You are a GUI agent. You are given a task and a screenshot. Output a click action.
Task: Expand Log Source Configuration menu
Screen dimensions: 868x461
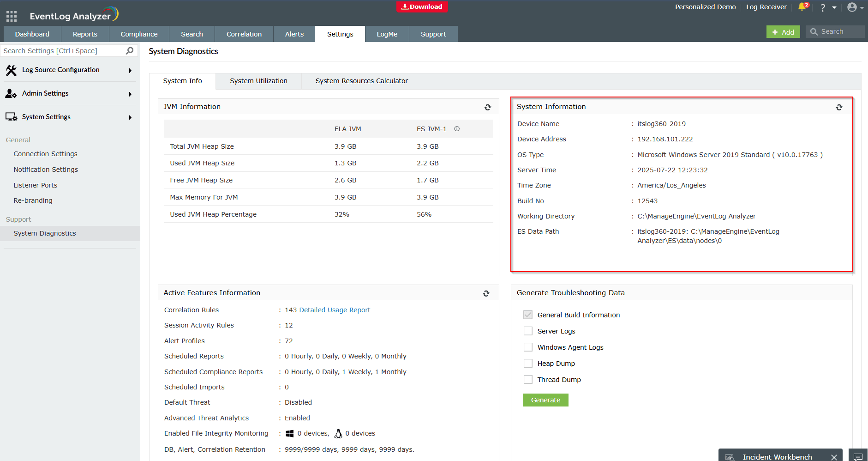[x=69, y=70]
